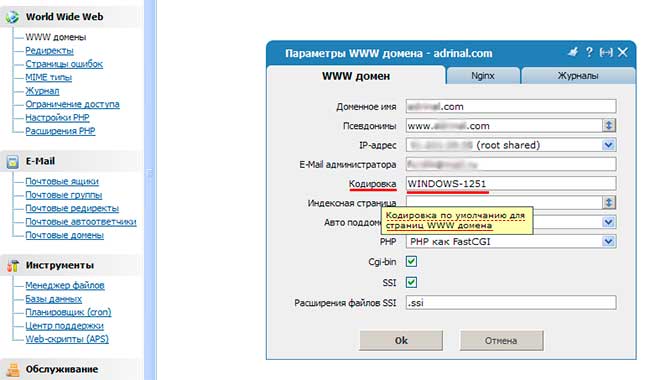Expand dialog width with the arrows icon
This screenshot has width=650, height=380.
(x=606, y=52)
